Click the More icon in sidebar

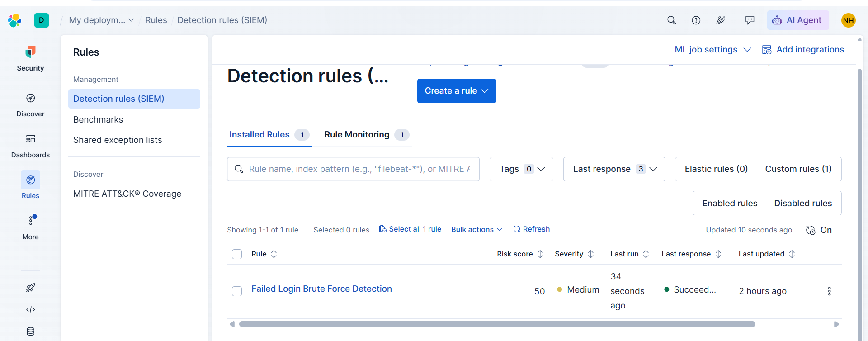pyautogui.click(x=30, y=221)
